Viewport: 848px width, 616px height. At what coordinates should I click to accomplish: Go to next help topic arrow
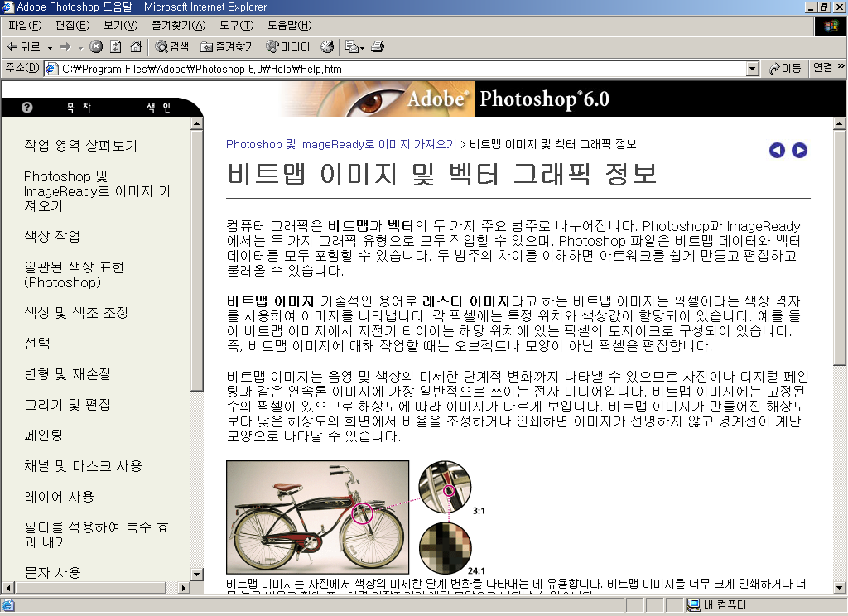click(x=799, y=151)
